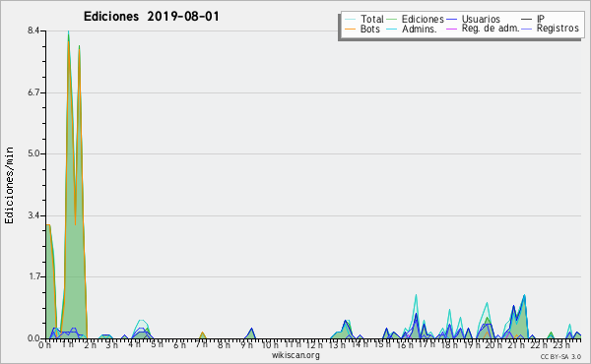Click the small orange peak at 7 h
591x364 pixels.
click(202, 335)
